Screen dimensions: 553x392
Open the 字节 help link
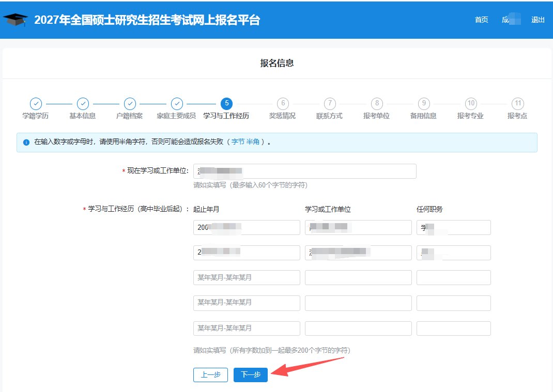pos(238,142)
